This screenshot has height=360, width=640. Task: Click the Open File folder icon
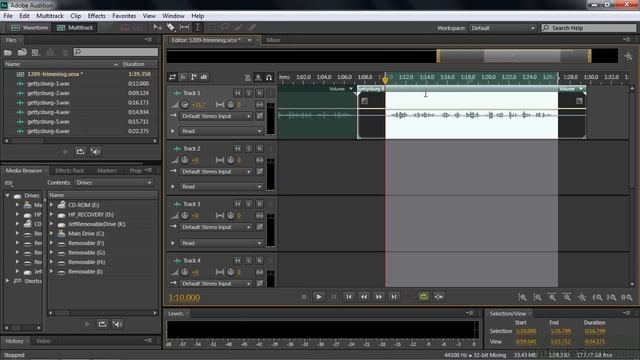click(8, 52)
